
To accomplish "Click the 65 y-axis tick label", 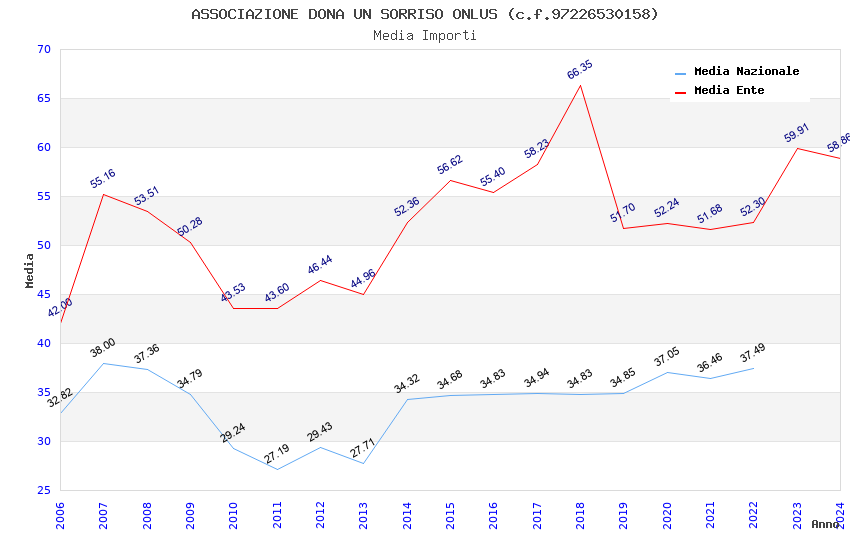I will pos(44,99).
